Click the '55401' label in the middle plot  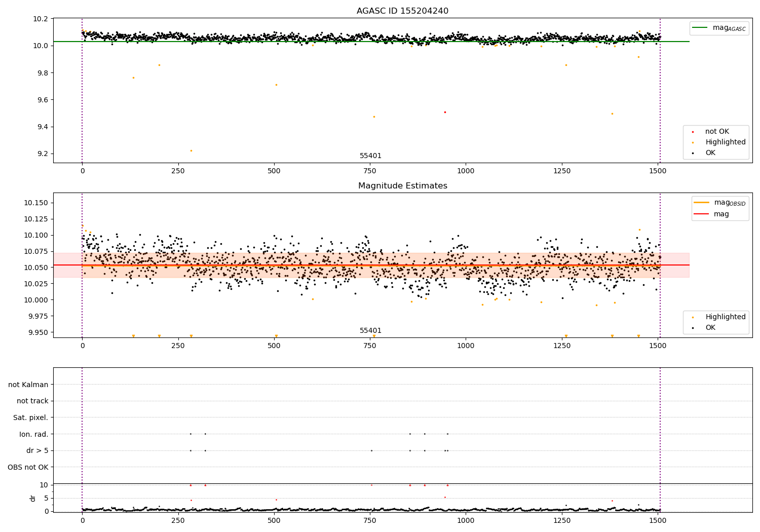coord(370,331)
